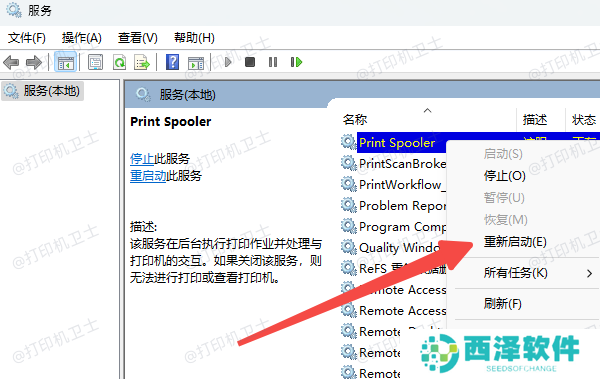This screenshot has height=379, width=600.
Task: Open the Help question mark icon
Action: [x=173, y=62]
